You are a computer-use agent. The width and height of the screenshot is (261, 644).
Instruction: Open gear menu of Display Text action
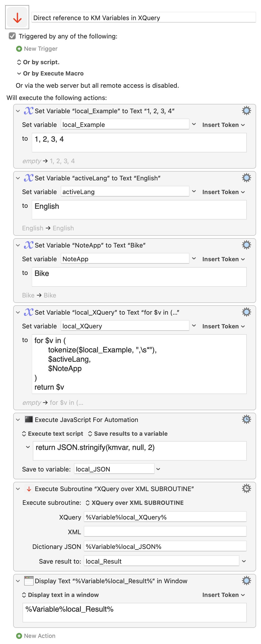(x=246, y=581)
